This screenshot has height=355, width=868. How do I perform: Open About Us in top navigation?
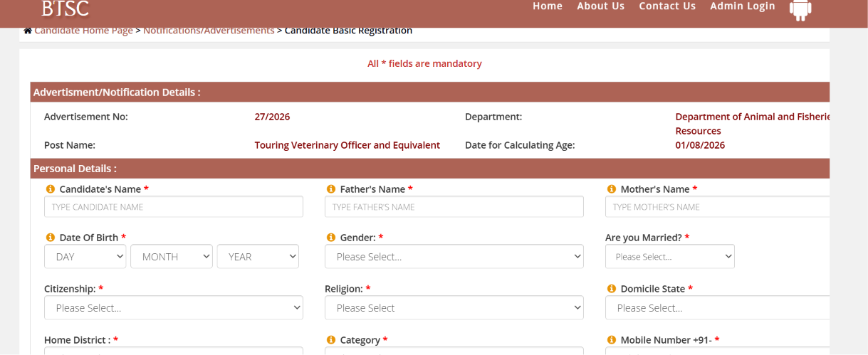[600, 6]
